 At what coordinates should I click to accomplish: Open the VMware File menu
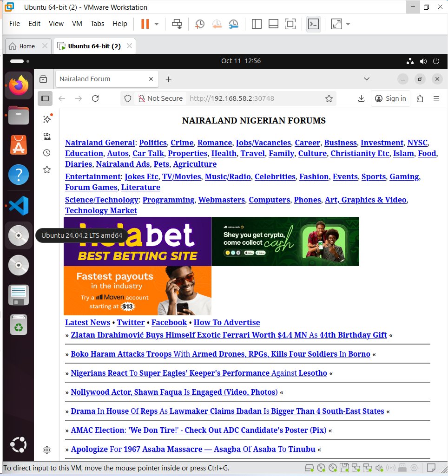click(x=14, y=23)
